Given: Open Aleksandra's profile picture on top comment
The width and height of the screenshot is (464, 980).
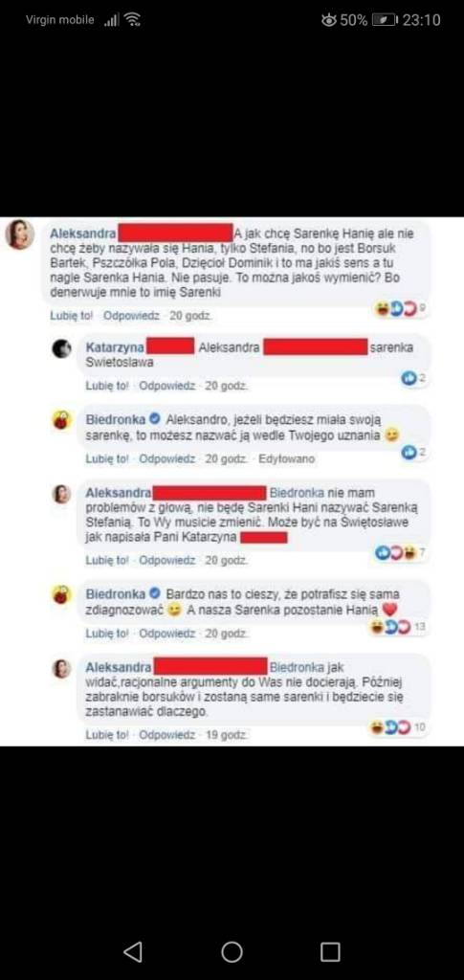Looking at the screenshot, I should 20,235.
